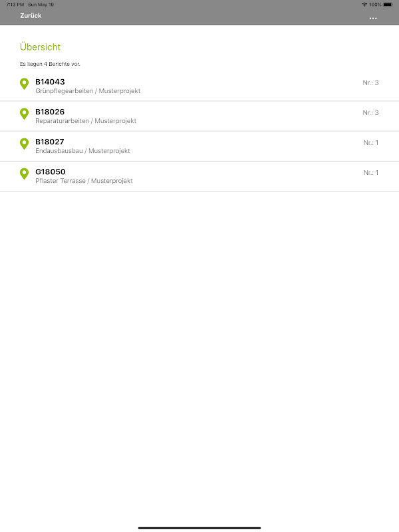Tap the location pin icon for G18050
Image resolution: width=399 pixels, height=532 pixels.
pos(25,174)
